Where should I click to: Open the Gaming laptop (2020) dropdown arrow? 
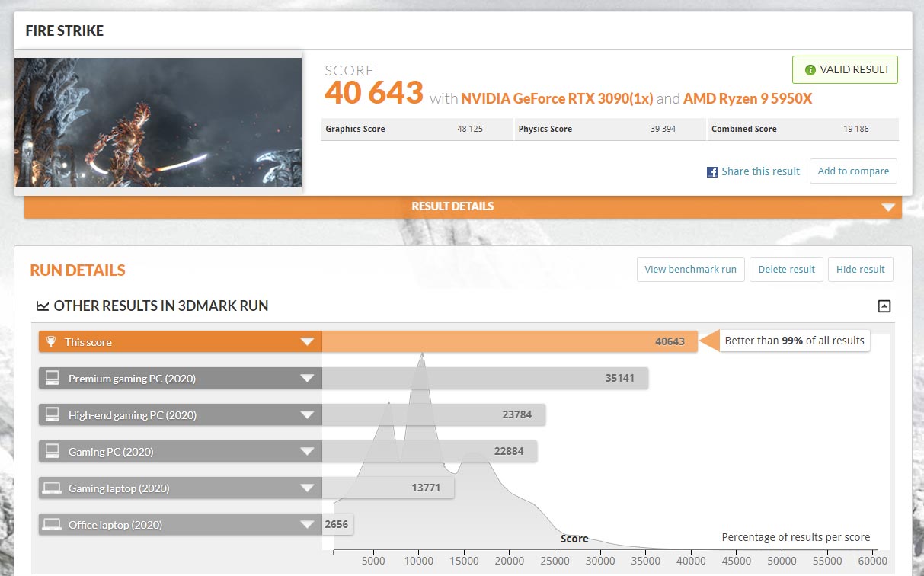[307, 488]
